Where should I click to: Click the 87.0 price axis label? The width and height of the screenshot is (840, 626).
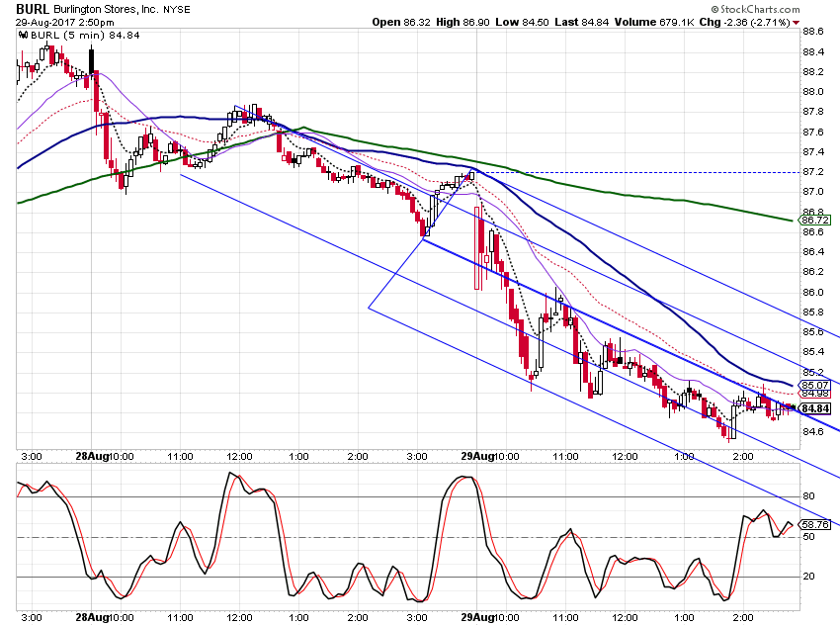click(x=813, y=192)
